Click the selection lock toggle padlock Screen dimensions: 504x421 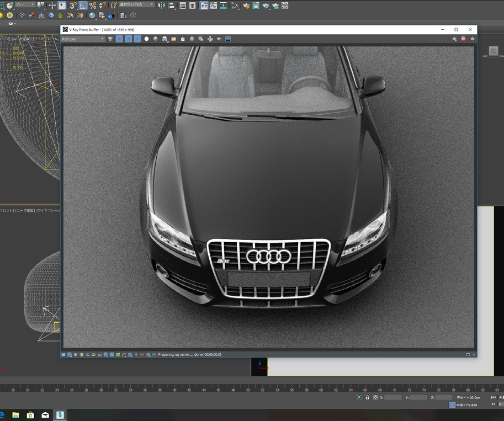coord(367,397)
